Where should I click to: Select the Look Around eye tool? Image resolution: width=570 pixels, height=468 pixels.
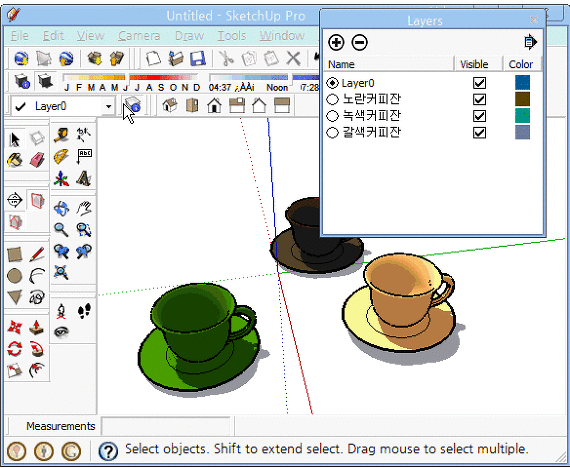coord(61,332)
